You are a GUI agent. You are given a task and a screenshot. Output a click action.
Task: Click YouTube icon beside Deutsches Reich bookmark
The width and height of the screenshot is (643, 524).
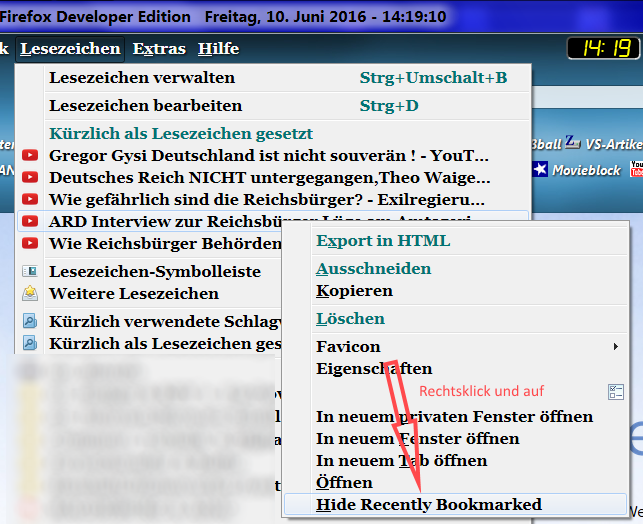30,178
